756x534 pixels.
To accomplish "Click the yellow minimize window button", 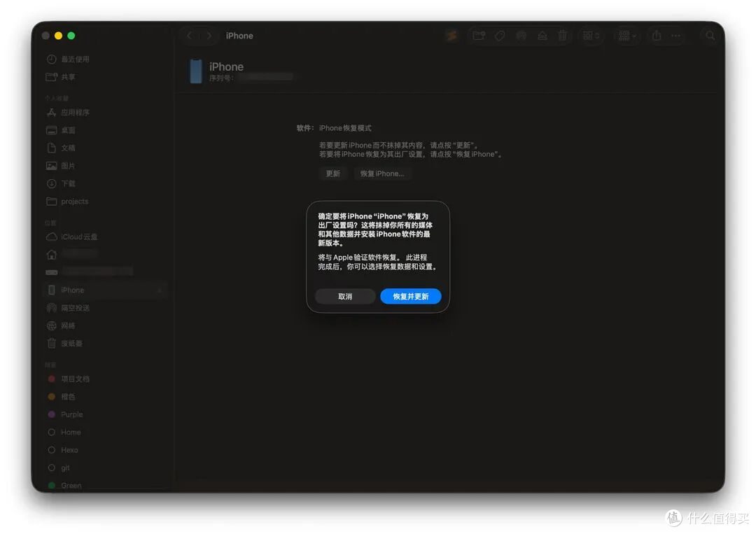I will coord(58,36).
